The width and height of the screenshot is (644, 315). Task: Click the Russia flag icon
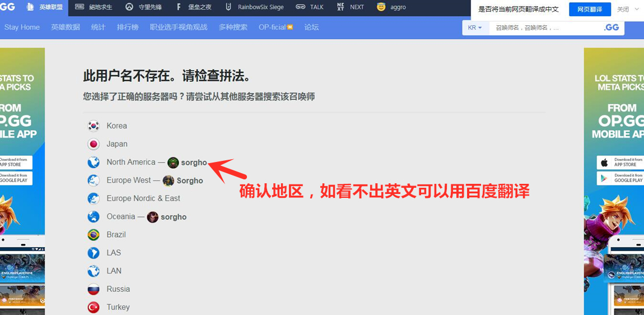click(94, 289)
